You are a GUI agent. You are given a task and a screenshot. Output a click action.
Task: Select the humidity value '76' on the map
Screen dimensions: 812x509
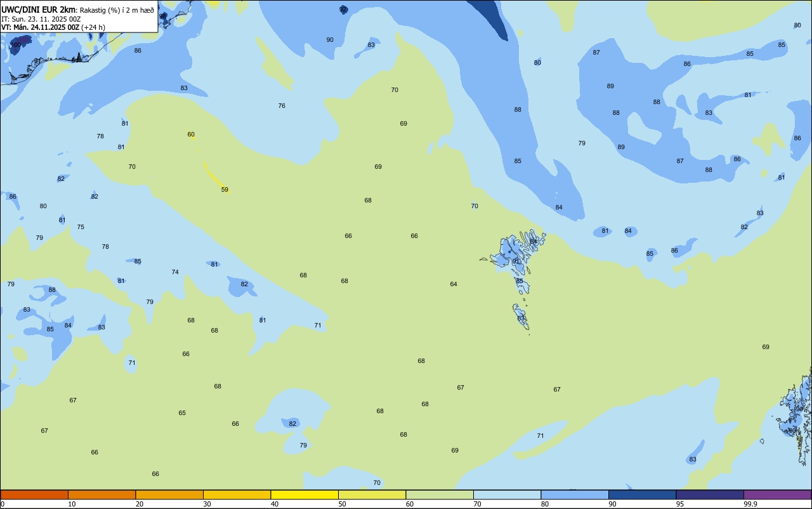click(x=282, y=106)
